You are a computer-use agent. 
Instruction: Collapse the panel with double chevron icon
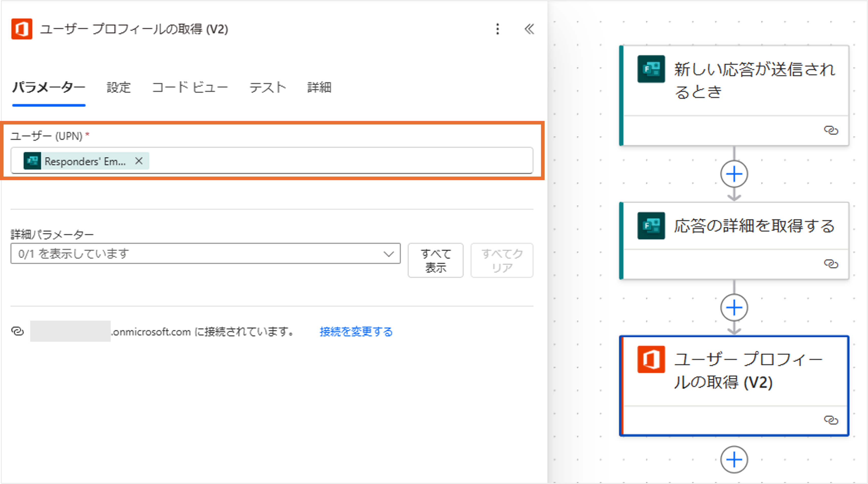(529, 29)
